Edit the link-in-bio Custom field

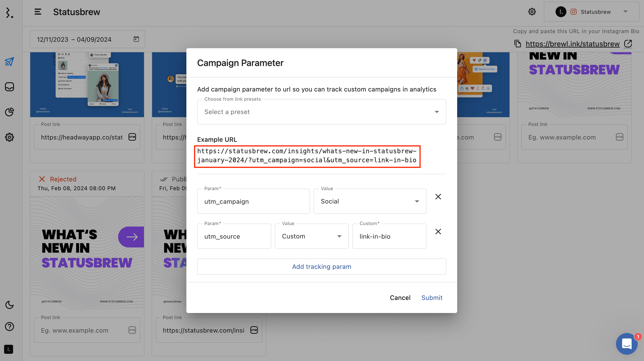tap(389, 236)
